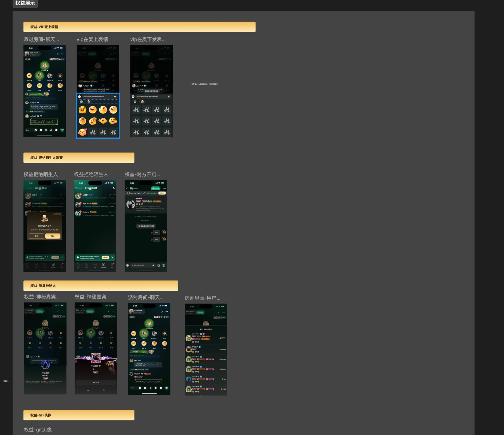Click the exit icon on the 神秘嘉宾 profile card
The image size is (504, 435).
(104, 390)
